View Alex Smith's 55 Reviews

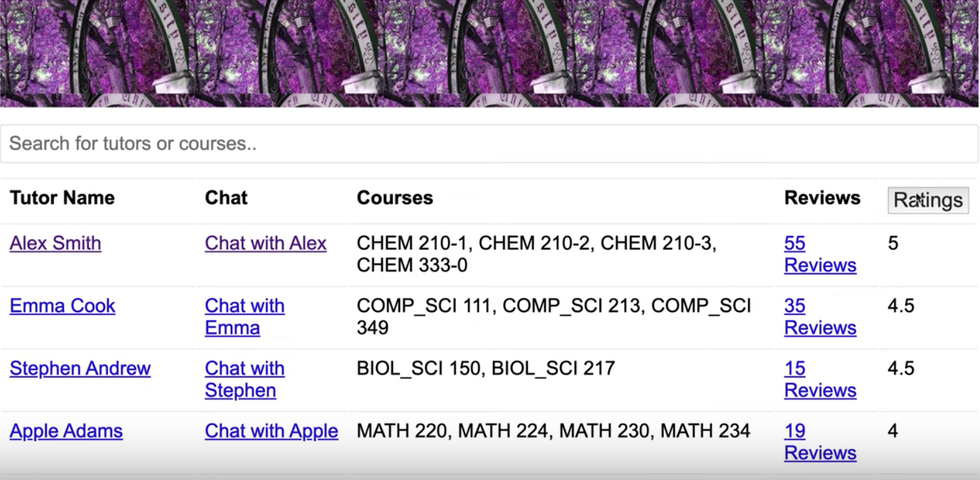click(x=820, y=254)
